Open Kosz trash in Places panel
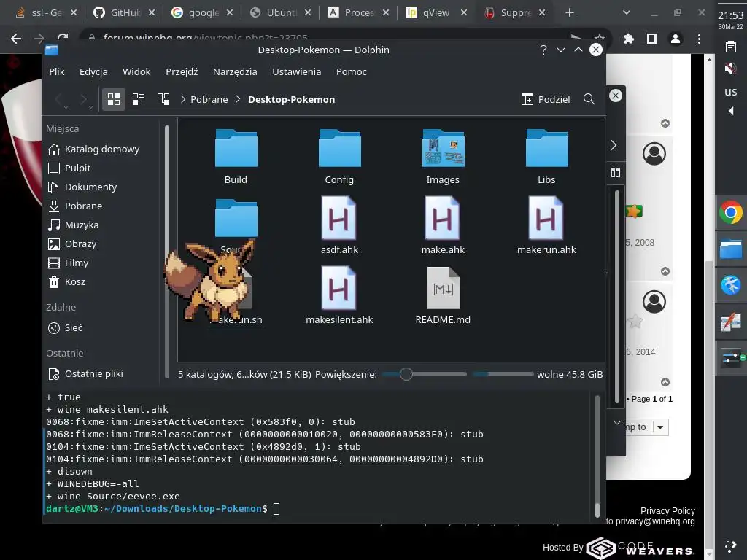This screenshot has height=560, width=747. [x=67, y=282]
